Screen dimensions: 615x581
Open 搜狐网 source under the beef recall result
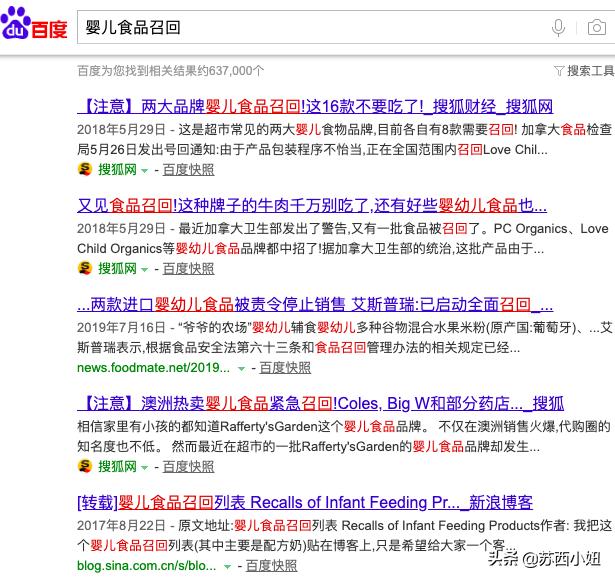click(117, 268)
